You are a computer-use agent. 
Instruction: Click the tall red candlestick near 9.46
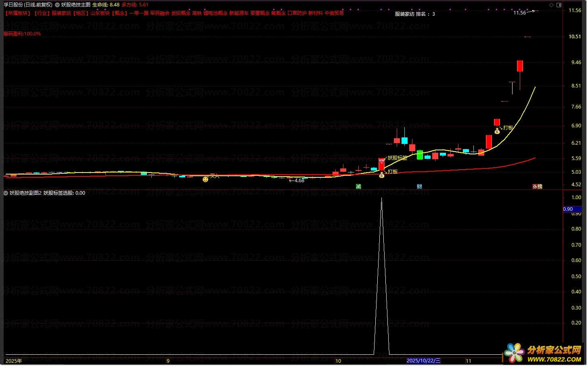coord(520,66)
